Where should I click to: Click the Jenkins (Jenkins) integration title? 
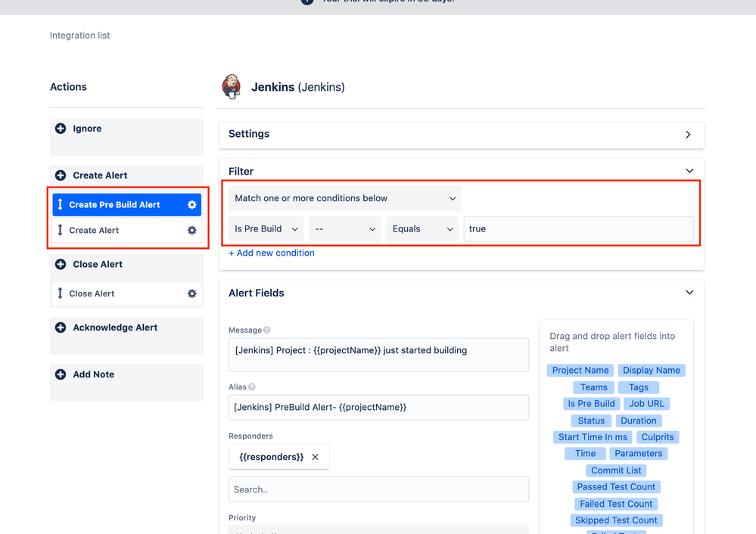[298, 87]
